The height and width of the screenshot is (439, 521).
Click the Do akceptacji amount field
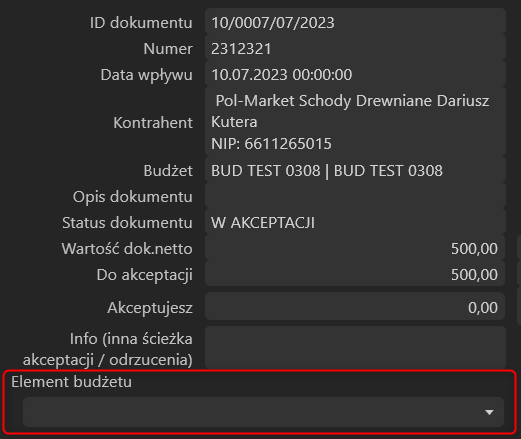(x=355, y=275)
